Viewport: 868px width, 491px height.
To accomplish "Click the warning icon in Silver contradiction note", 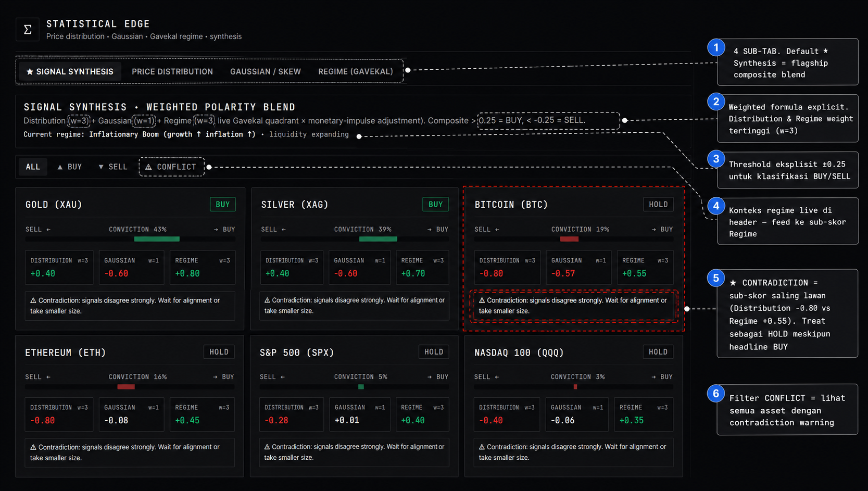I will (267, 300).
